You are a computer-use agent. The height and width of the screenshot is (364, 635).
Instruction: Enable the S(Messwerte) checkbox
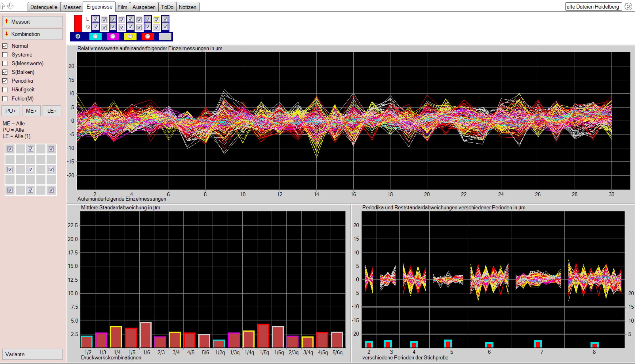(x=5, y=63)
